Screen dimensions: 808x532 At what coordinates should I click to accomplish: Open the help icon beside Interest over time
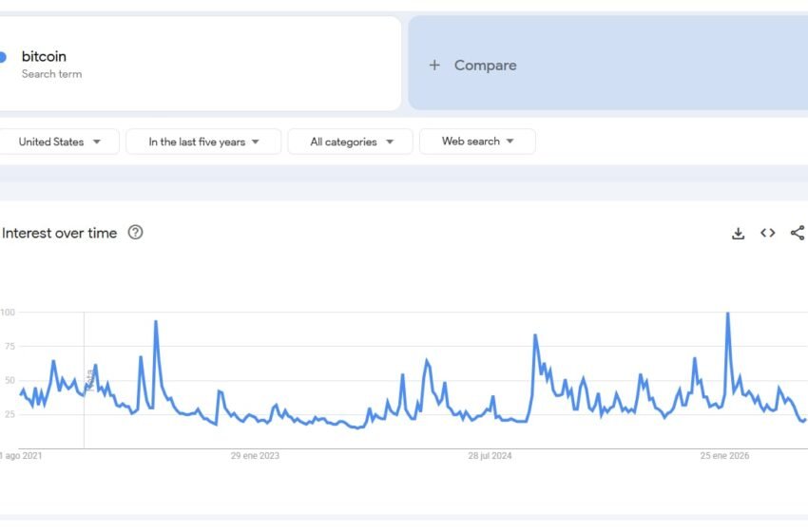pos(136,232)
